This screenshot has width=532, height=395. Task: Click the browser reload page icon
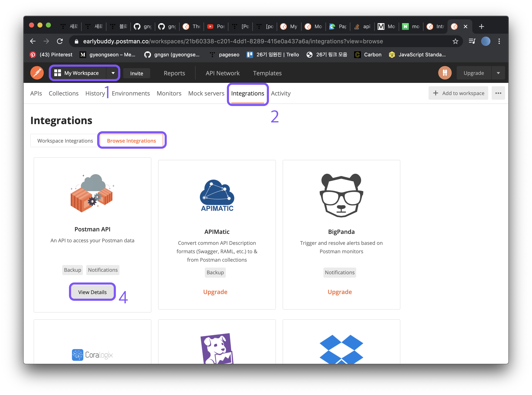tap(60, 41)
